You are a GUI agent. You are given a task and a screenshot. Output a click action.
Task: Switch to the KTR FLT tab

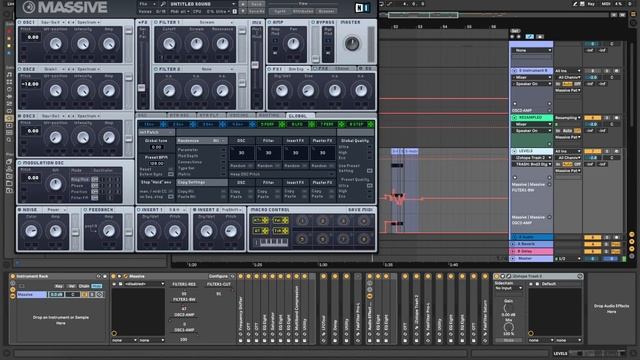coord(209,116)
